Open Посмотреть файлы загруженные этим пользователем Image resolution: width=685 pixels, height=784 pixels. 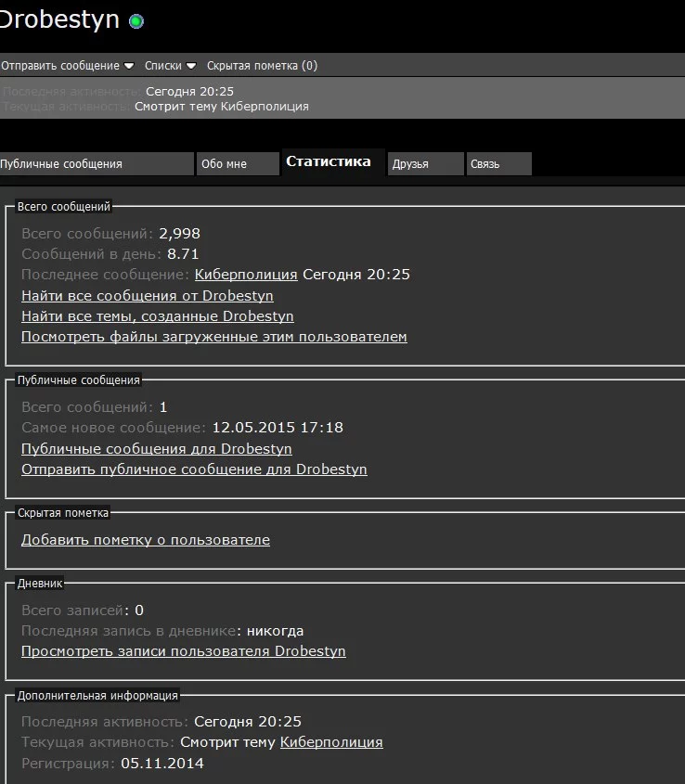tap(213, 337)
